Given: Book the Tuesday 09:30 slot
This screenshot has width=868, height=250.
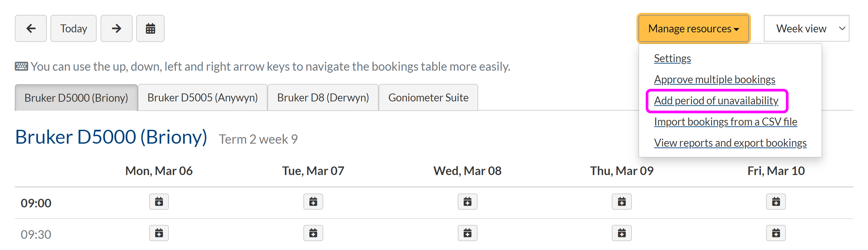Looking at the screenshot, I should click(x=313, y=233).
